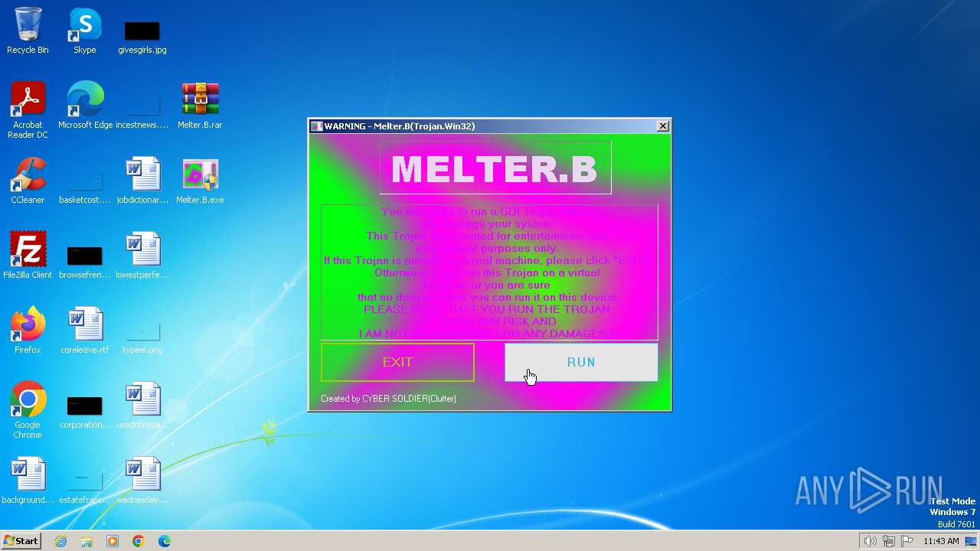Open the Start menu
980x551 pixels.
click(21, 541)
